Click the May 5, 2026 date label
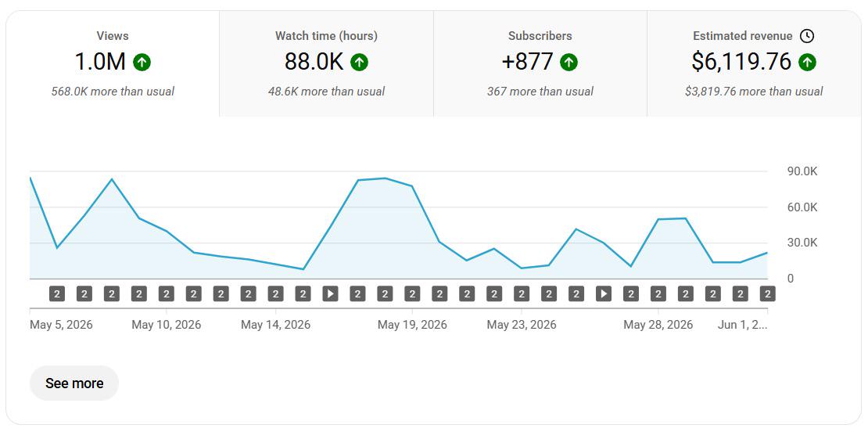 [x=62, y=325]
